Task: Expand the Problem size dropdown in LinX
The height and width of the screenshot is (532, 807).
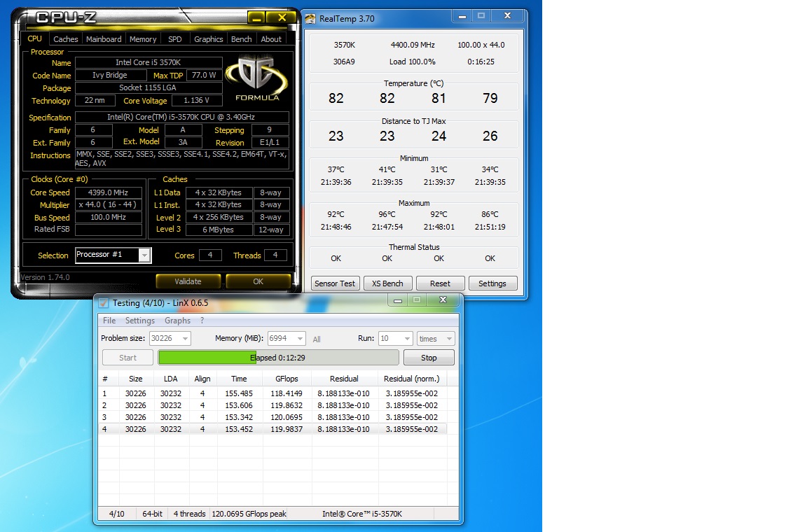Action: [185, 339]
